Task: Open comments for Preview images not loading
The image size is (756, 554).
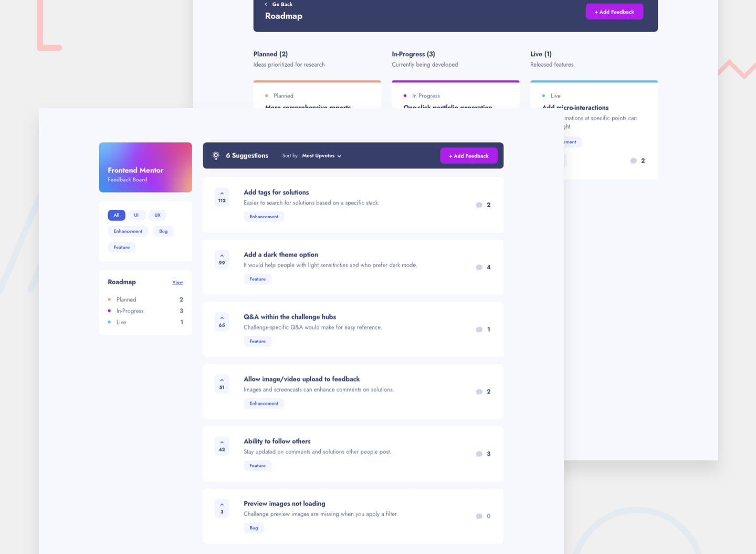Action: click(479, 516)
